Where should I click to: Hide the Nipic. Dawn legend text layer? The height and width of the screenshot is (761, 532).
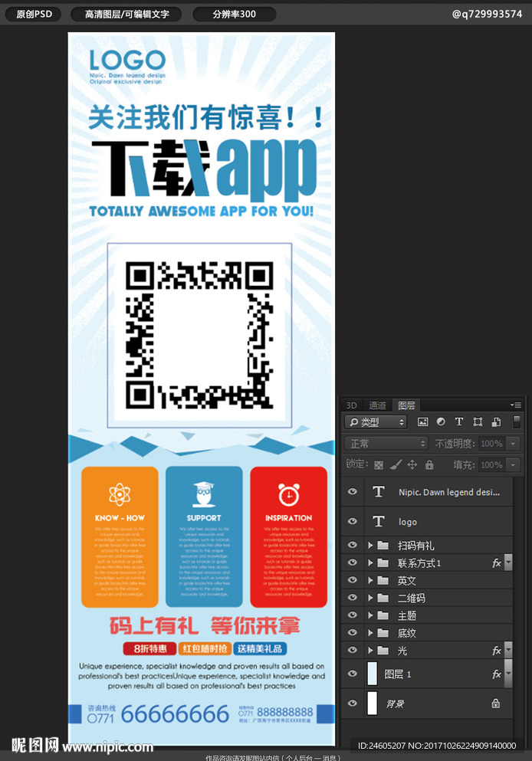(353, 492)
